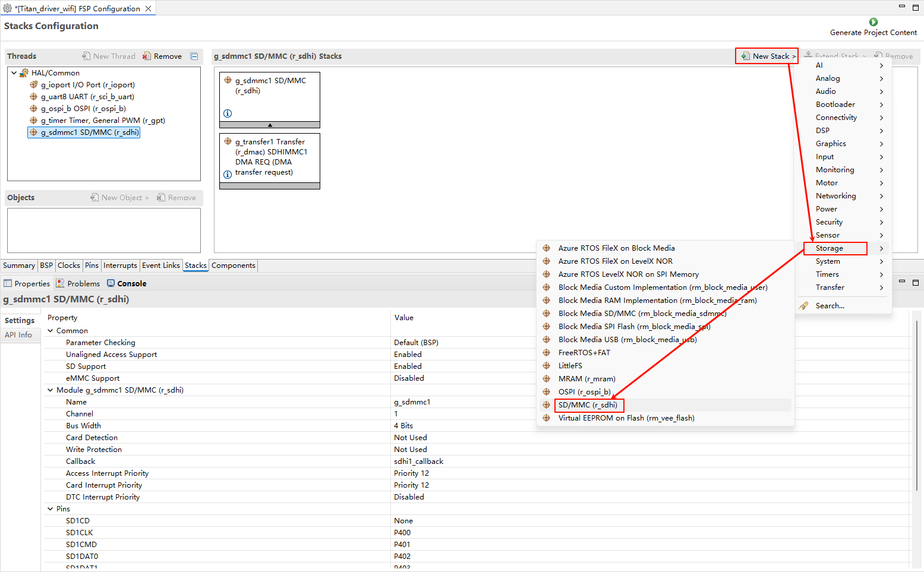924x572 pixels.
Task: Switch to the Pins tab
Action: coord(92,266)
